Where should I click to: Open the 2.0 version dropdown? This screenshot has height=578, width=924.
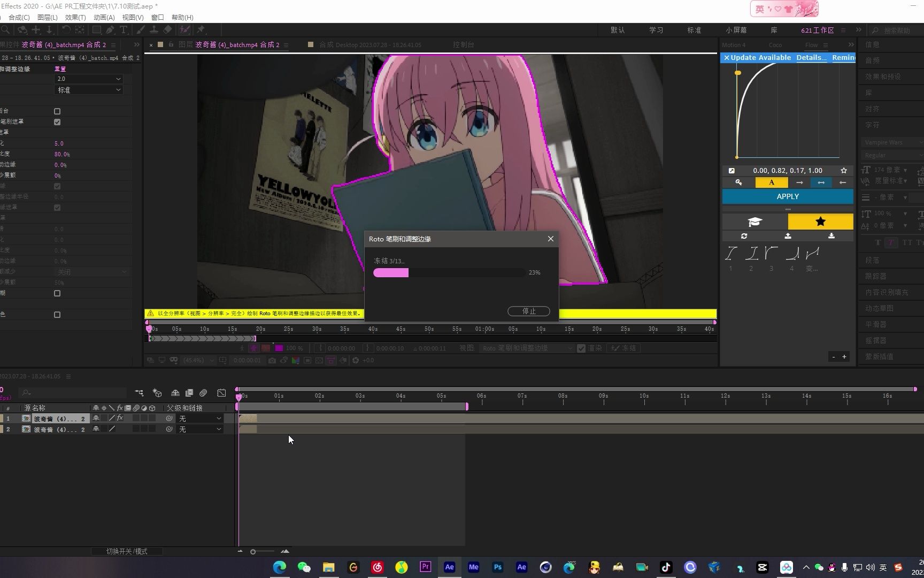point(89,79)
